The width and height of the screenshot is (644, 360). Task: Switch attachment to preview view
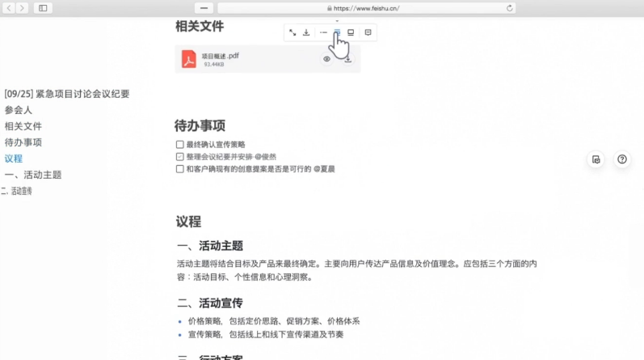[351, 32]
